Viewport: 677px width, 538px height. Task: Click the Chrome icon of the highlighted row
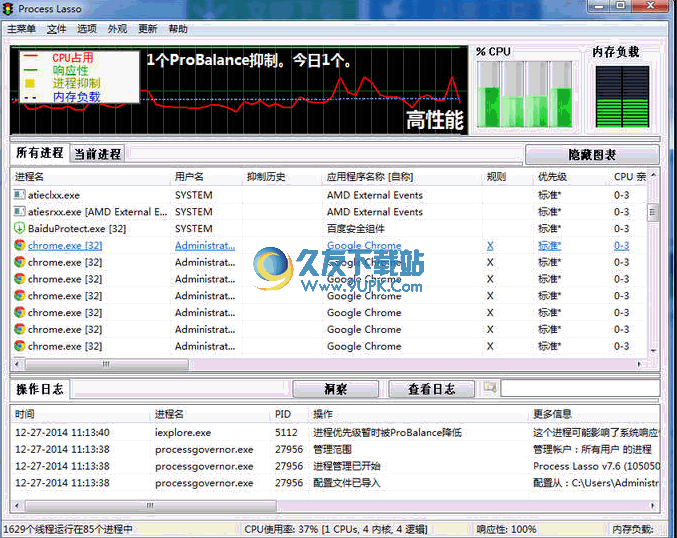pos(19,245)
